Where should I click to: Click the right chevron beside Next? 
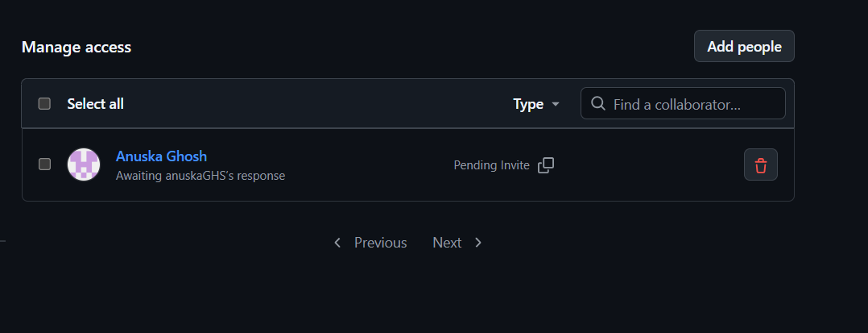tap(478, 243)
